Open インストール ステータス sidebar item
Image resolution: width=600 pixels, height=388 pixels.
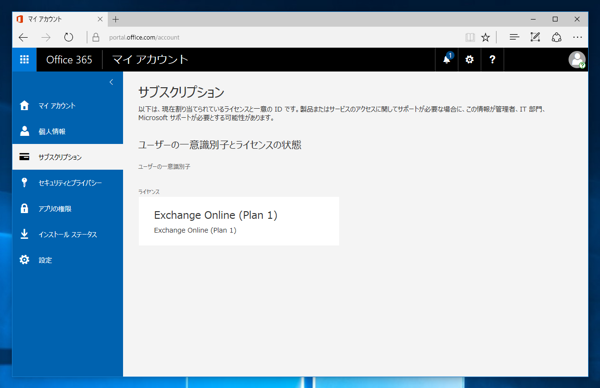pyautogui.click(x=67, y=234)
